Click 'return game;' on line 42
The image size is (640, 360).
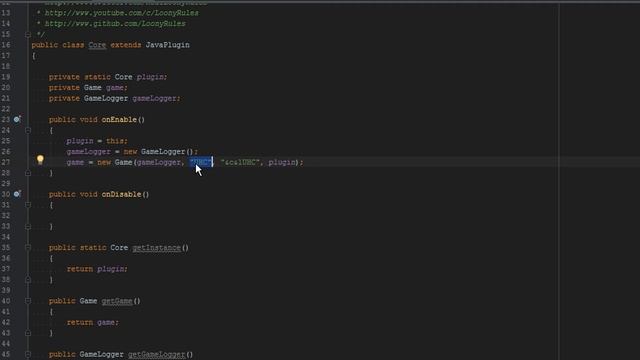[x=93, y=322]
